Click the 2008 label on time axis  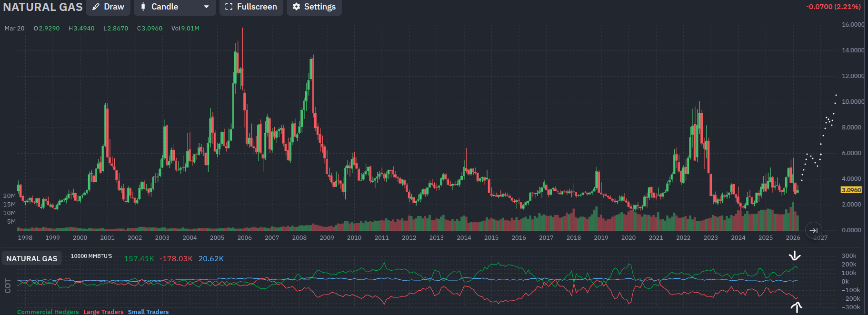299,237
